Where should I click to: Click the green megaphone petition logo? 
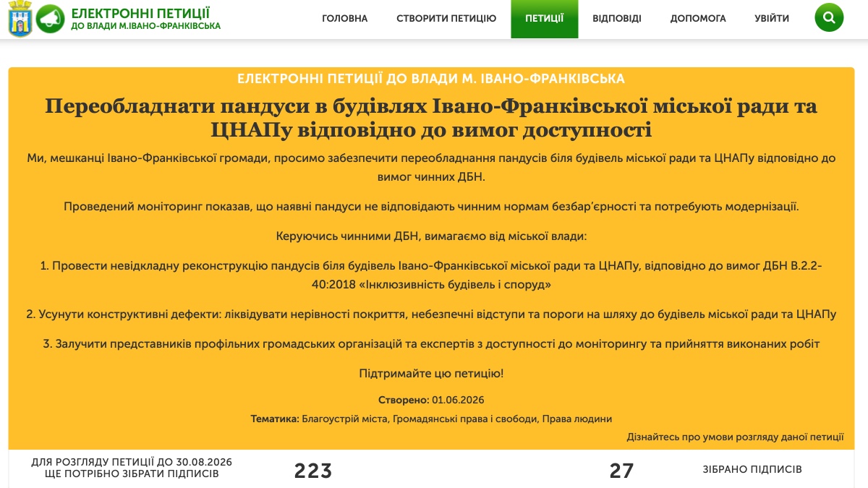(50, 19)
